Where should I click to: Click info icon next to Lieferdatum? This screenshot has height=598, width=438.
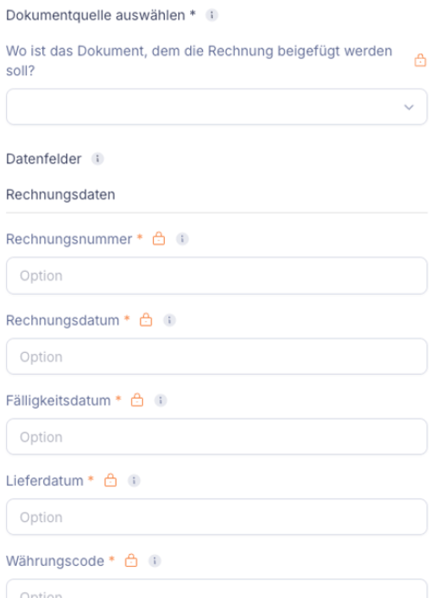[134, 481]
